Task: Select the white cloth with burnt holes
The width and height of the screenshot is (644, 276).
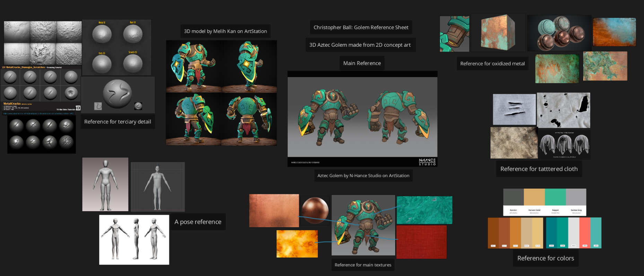Action: (x=563, y=110)
